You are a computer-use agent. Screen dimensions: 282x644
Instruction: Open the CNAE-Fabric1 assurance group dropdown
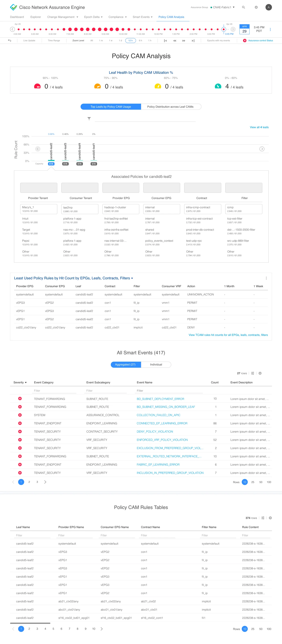click(x=222, y=7)
